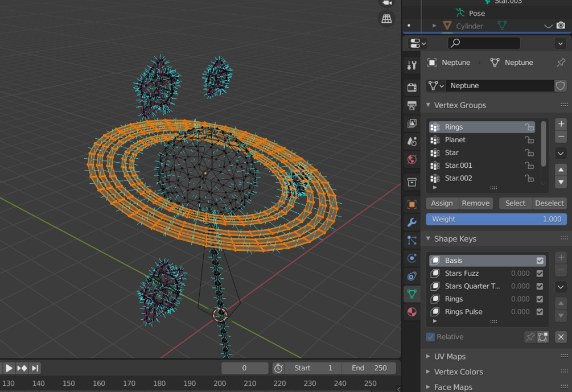The height and width of the screenshot is (392, 572).
Task: Select the Rings vertex group
Action: pos(482,127)
